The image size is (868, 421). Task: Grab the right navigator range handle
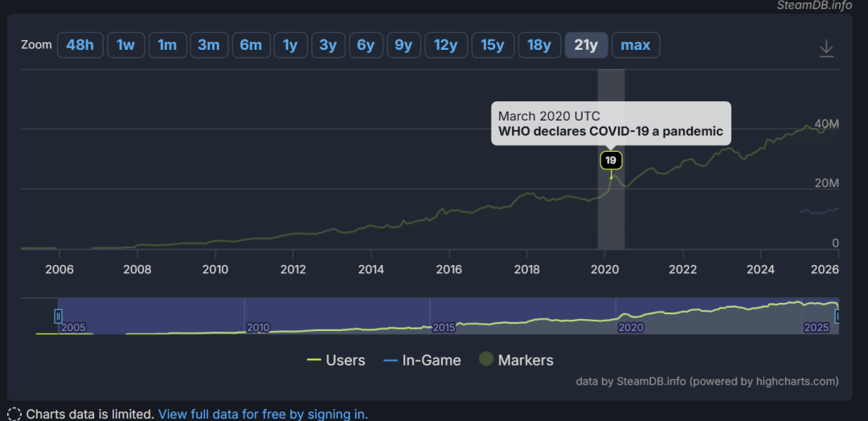point(837,317)
